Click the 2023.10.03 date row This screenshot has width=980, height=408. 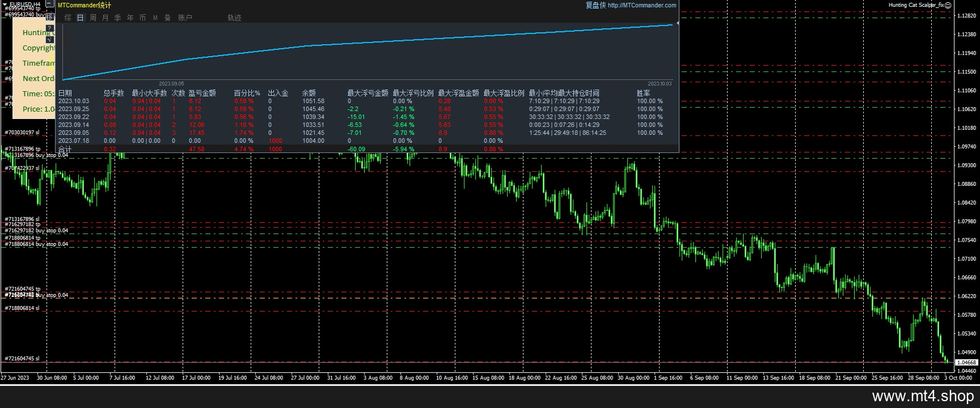coord(74,101)
